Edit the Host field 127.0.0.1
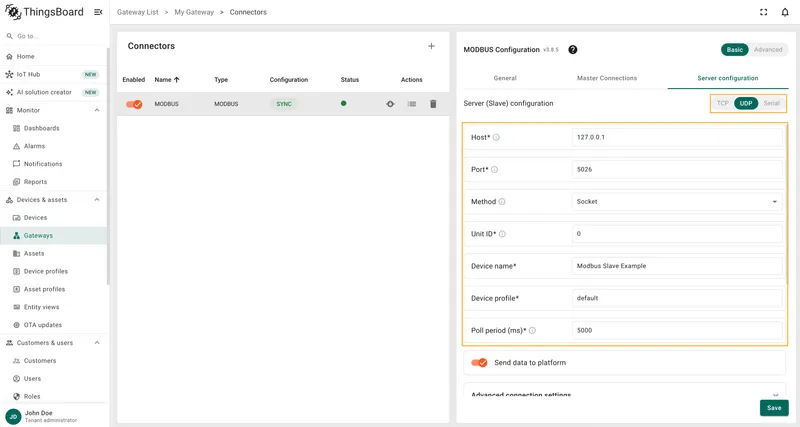 click(677, 137)
